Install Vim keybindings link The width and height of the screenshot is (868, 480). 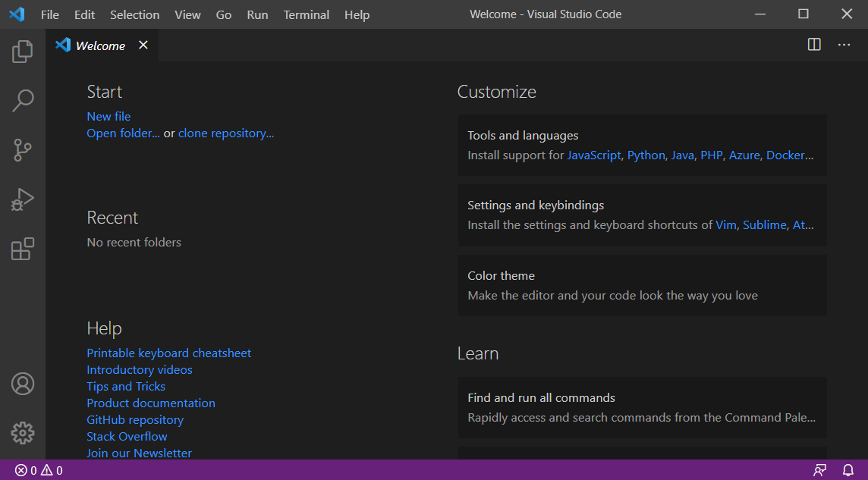tap(725, 225)
